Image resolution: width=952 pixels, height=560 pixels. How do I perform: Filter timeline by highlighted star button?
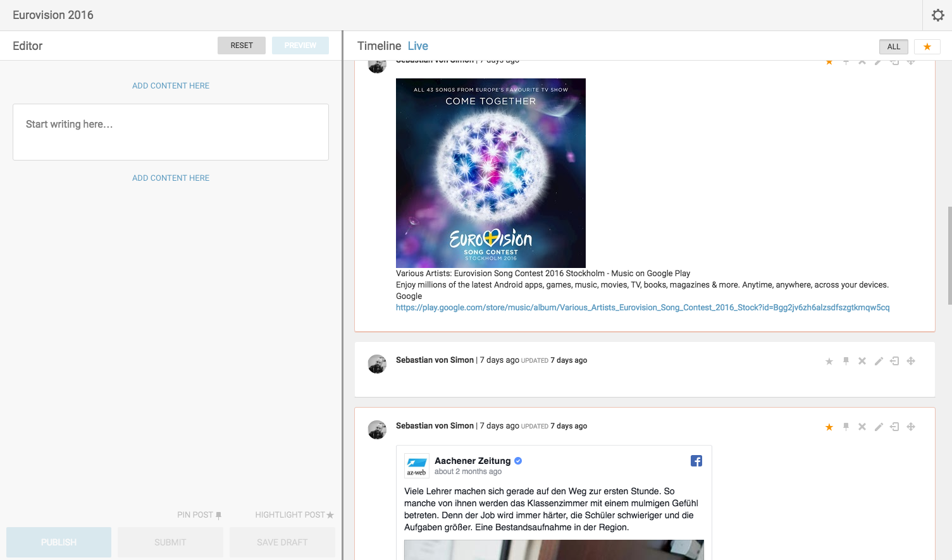coord(927,47)
